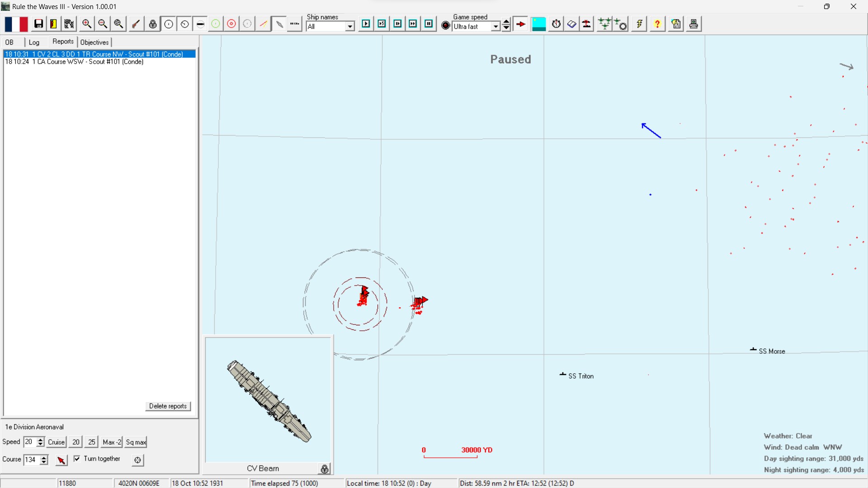The height and width of the screenshot is (488, 868).
Task: Toggle the green range circle
Action: 216,24
